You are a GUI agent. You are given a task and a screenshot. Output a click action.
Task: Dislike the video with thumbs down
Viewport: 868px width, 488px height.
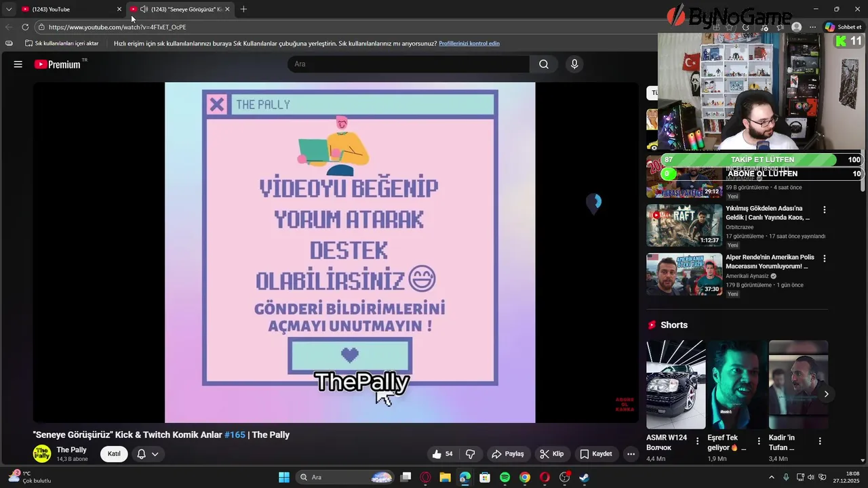470,454
